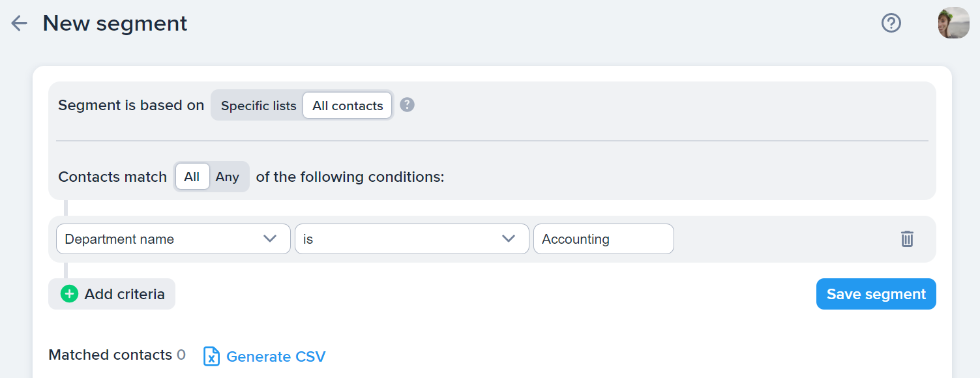This screenshot has height=378, width=980.
Task: Click the Add criteria label
Action: point(125,294)
